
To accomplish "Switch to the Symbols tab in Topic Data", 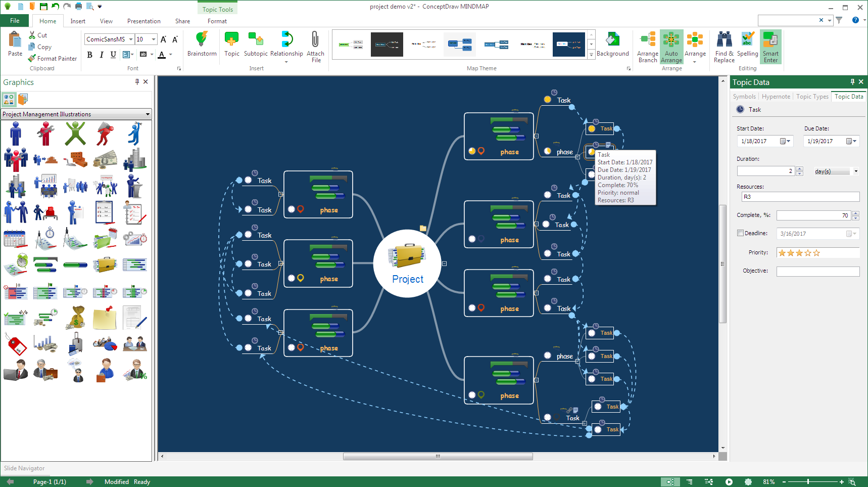I will click(x=744, y=97).
